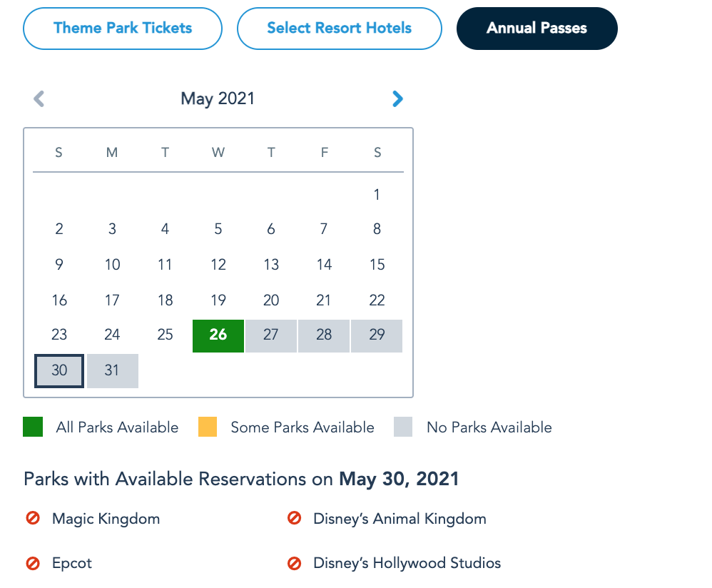
Task: Choose May 15 on the calendar
Action: pos(377,265)
